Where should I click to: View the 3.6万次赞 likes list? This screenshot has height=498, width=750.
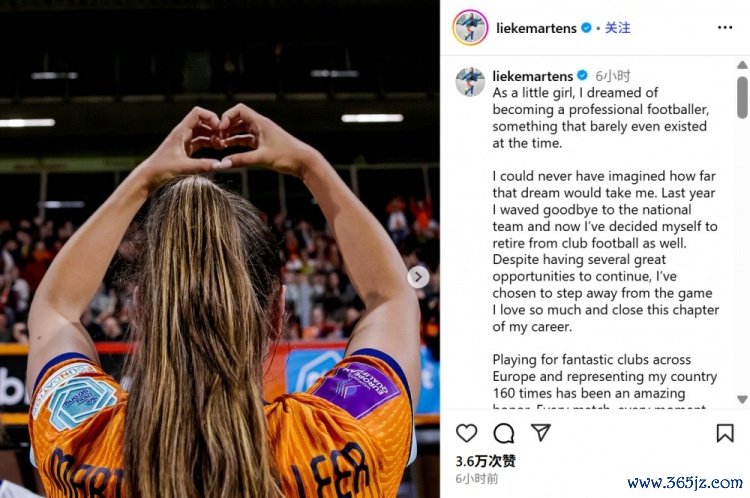pyautogui.click(x=485, y=461)
